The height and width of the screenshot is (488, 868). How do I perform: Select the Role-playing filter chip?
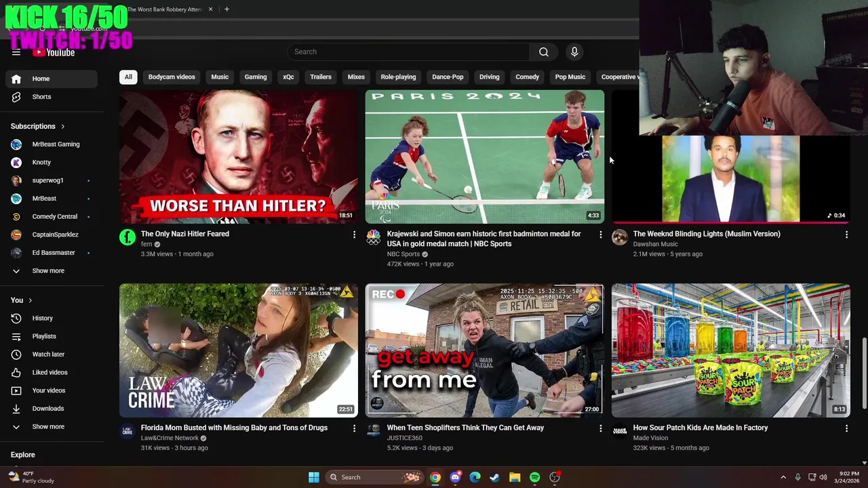[x=398, y=77]
